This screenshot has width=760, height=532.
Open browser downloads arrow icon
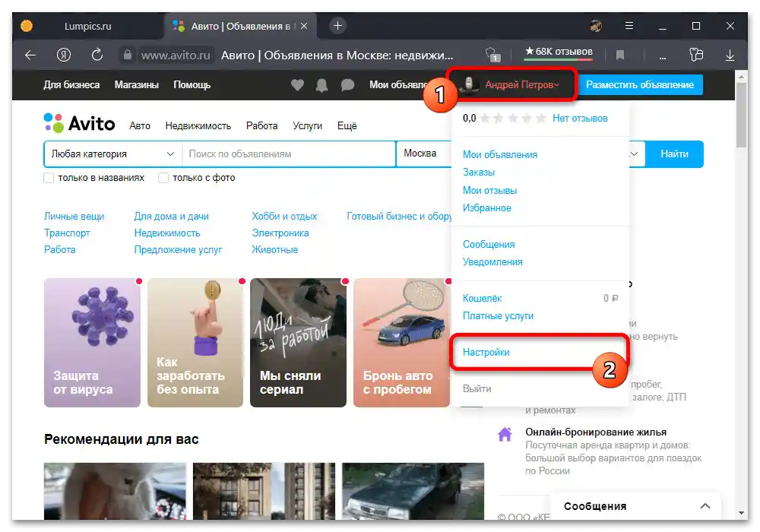coord(730,55)
